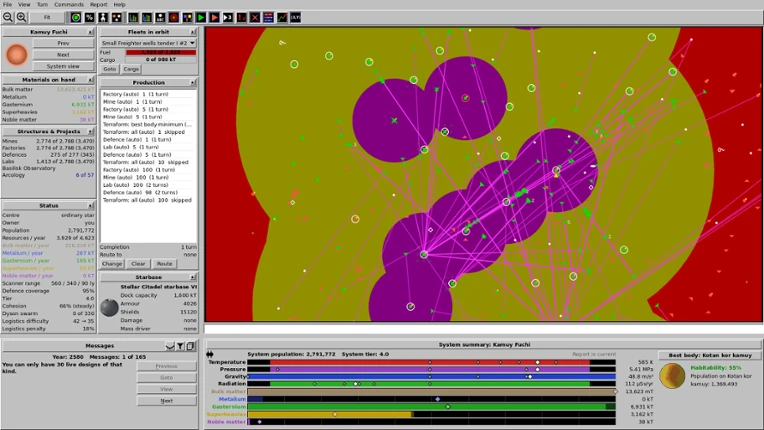Open the Small Freighter fleet dropdown

(148, 43)
